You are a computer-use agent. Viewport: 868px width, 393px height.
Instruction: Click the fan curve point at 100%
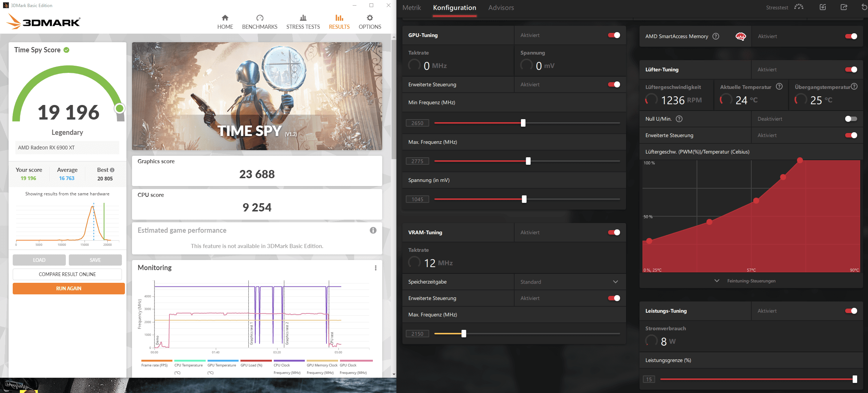pos(800,160)
